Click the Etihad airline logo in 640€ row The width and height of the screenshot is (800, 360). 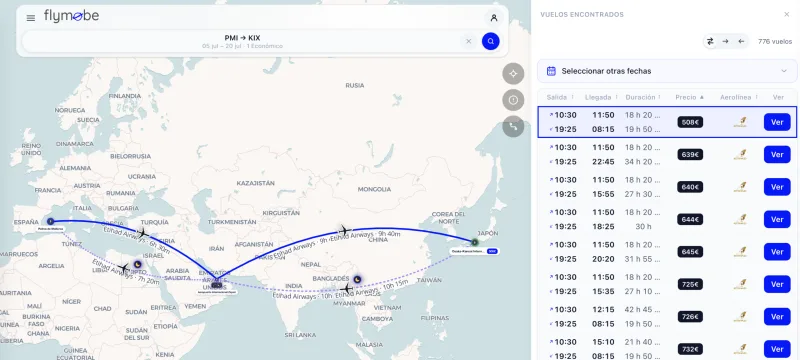click(x=740, y=187)
